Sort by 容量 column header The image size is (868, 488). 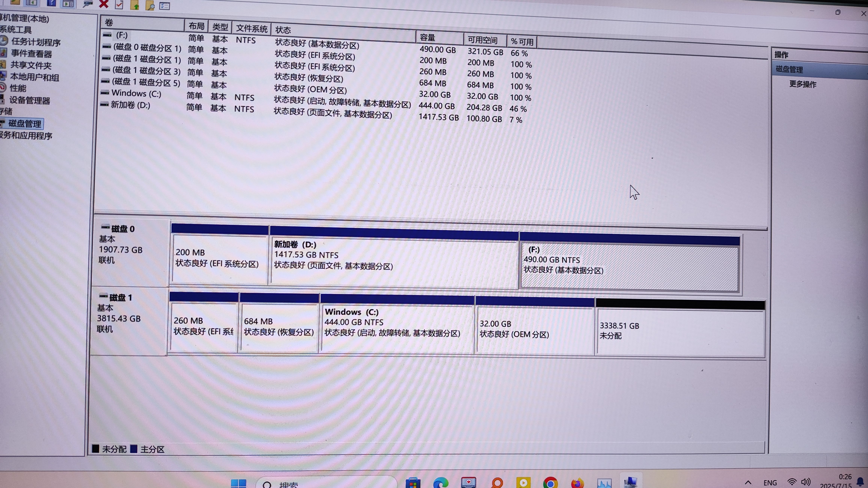(427, 37)
